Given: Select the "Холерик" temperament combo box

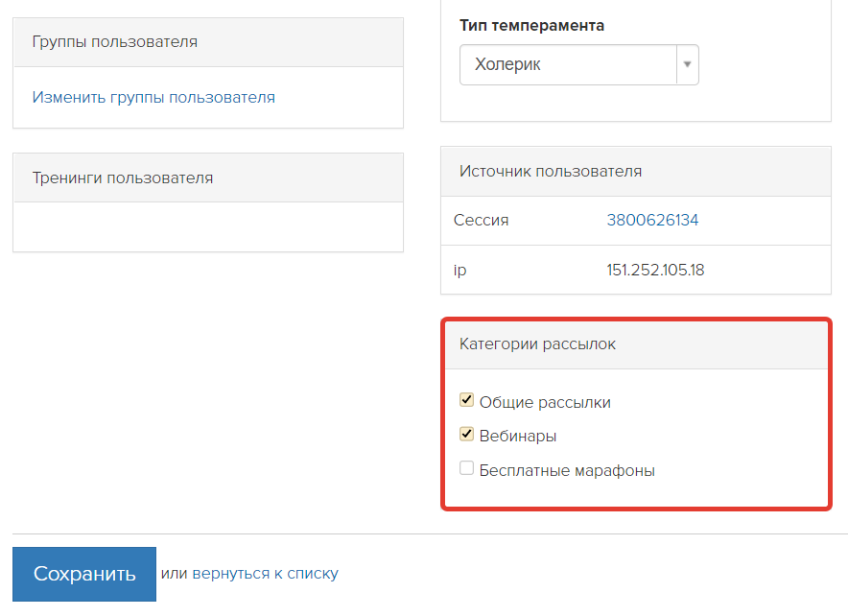Looking at the screenshot, I should [566, 63].
